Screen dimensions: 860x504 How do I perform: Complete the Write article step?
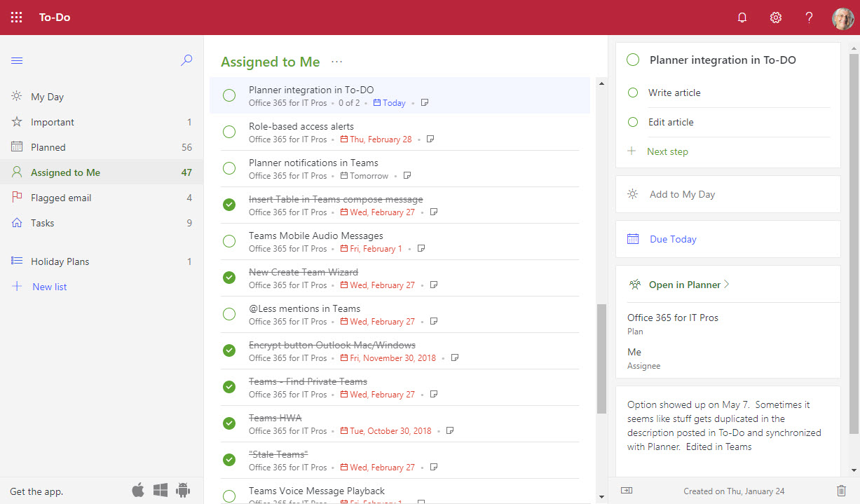click(x=633, y=93)
